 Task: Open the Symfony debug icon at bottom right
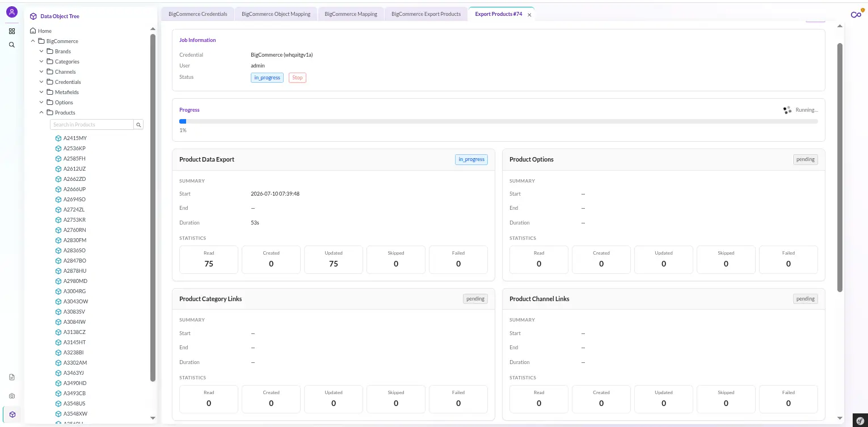pyautogui.click(x=860, y=420)
